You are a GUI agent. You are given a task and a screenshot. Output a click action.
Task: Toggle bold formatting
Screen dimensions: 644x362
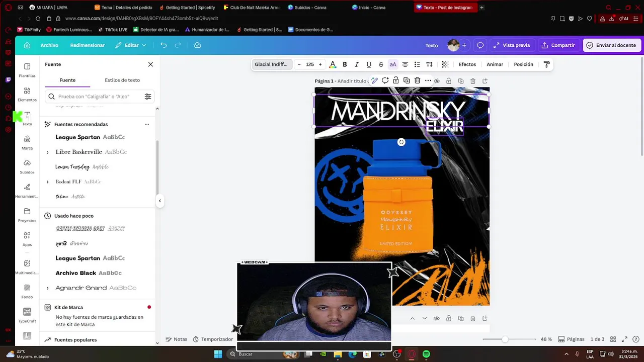click(345, 64)
